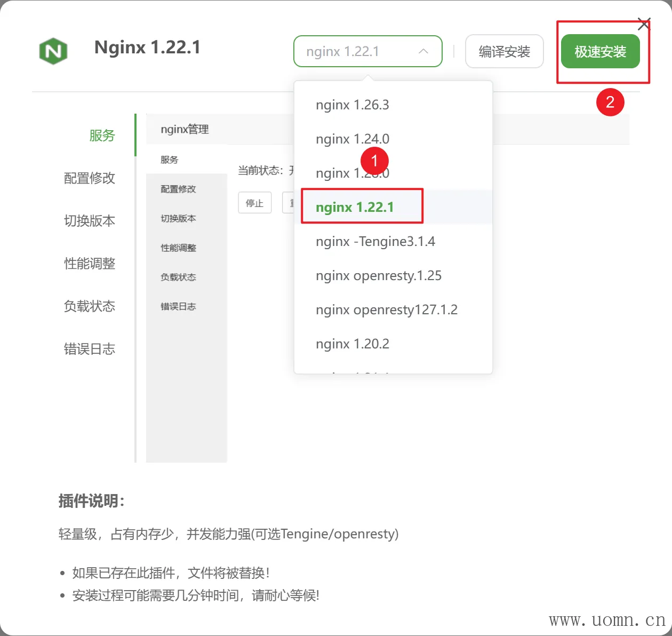The height and width of the screenshot is (636, 672).
Task: Go to 性能调整 tab in left sidebar
Action: click(90, 264)
